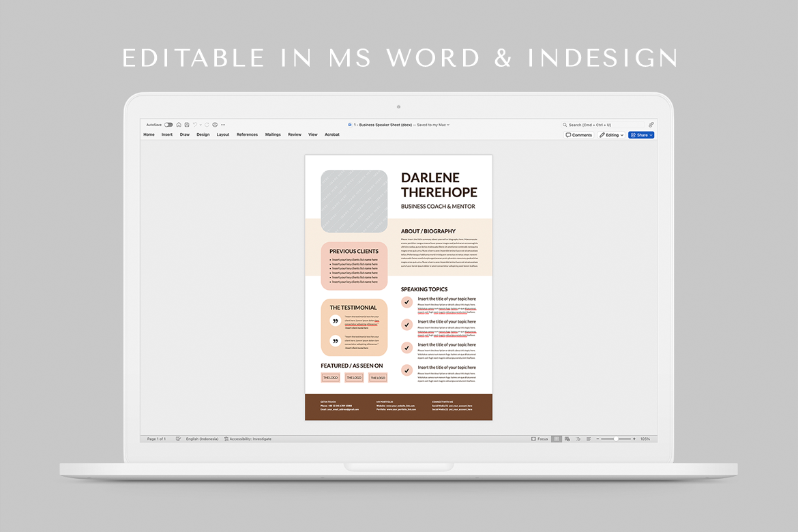This screenshot has width=798, height=532.
Task: Click the collaboration icon right of the search box
Action: tap(651, 125)
